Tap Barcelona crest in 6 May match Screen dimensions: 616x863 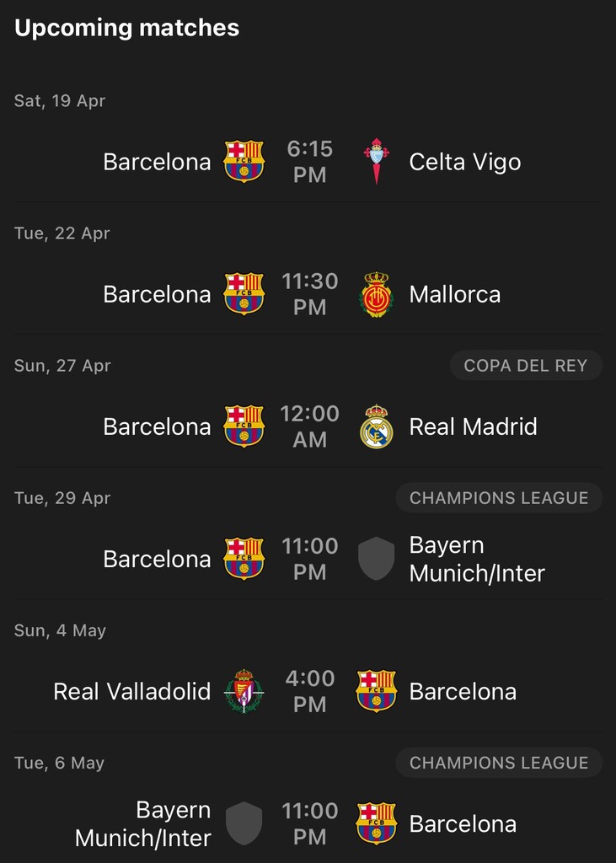point(377,823)
